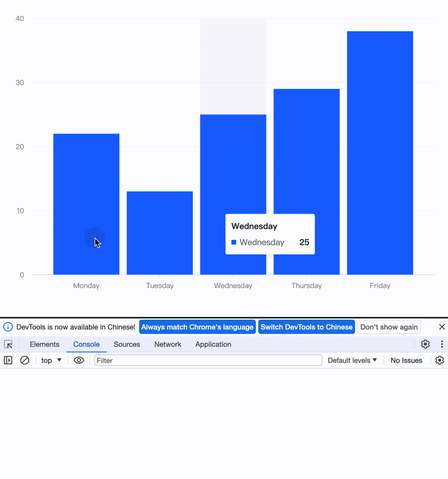This screenshot has height=479, width=448.
Task: Click No Issues indicator
Action: click(406, 360)
